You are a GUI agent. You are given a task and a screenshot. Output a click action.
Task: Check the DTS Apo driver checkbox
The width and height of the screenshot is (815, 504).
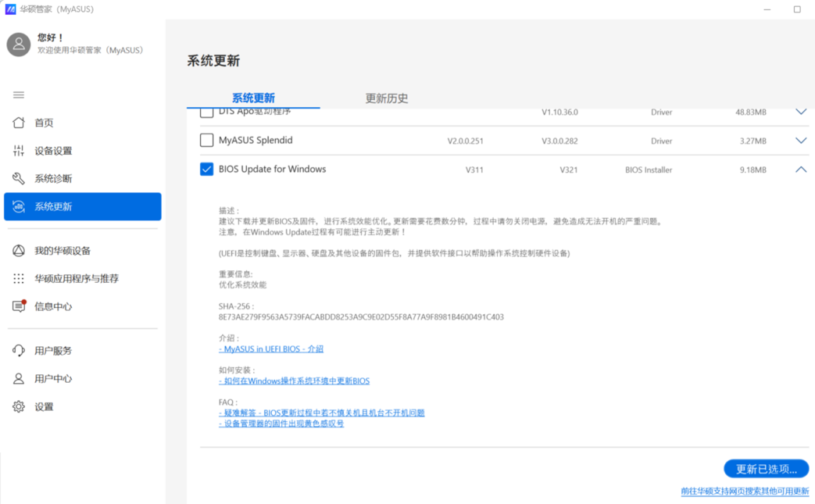coord(206,113)
